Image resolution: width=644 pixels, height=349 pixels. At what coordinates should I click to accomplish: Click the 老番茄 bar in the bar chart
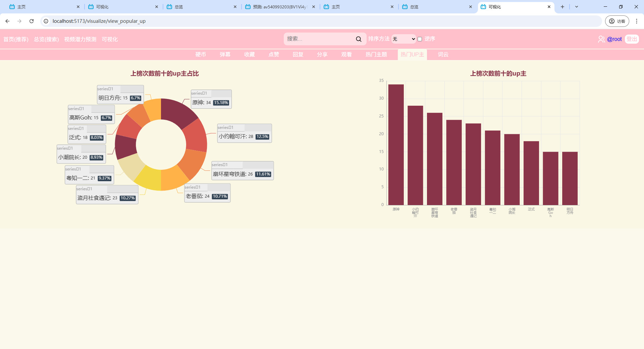pos(454,162)
